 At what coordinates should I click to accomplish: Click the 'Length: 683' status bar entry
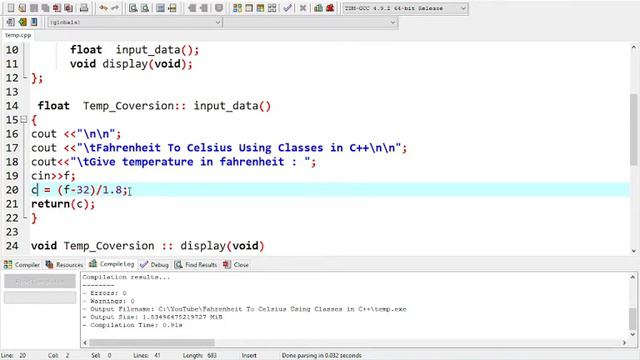(x=200, y=356)
